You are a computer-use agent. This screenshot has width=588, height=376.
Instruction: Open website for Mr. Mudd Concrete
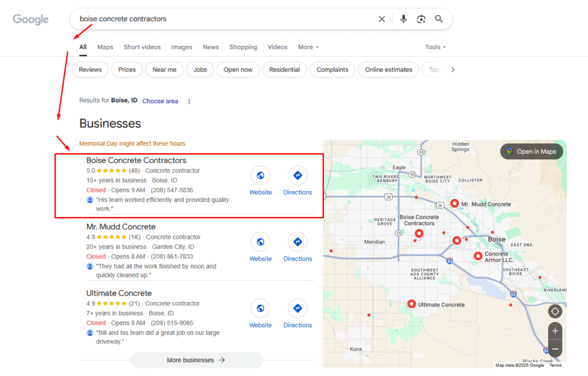tap(261, 247)
